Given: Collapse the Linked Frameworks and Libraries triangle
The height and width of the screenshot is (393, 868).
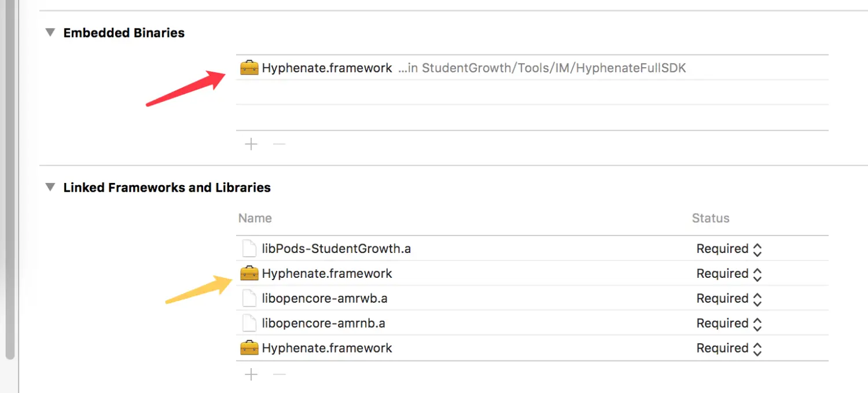Looking at the screenshot, I should pos(50,188).
